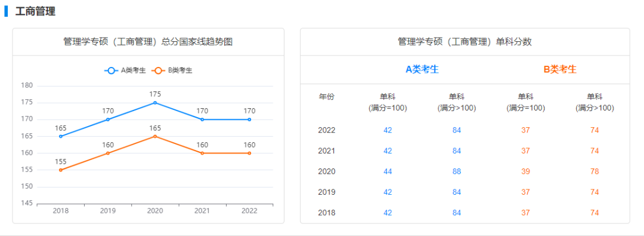Click the 2018 A类 score 42

click(x=388, y=213)
